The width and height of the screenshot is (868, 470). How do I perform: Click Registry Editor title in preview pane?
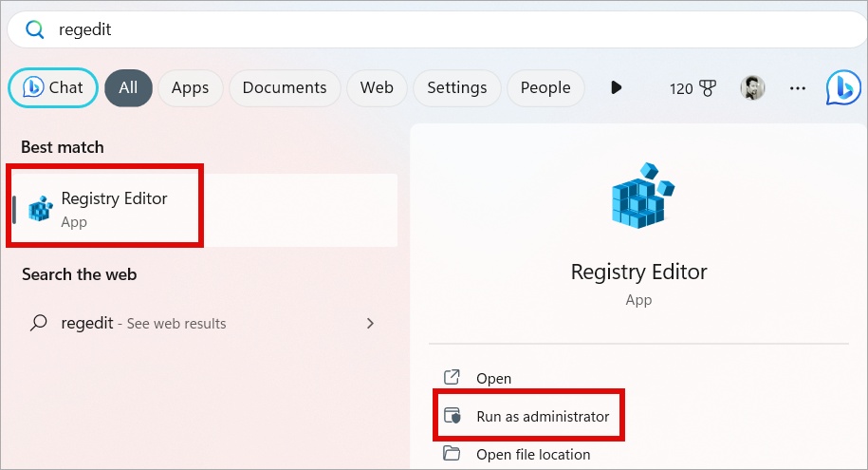click(x=638, y=273)
